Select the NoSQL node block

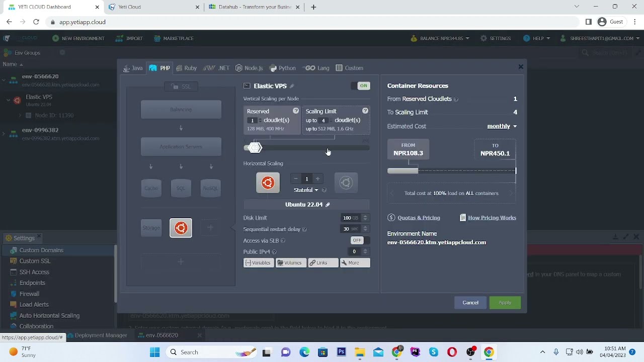(x=210, y=188)
